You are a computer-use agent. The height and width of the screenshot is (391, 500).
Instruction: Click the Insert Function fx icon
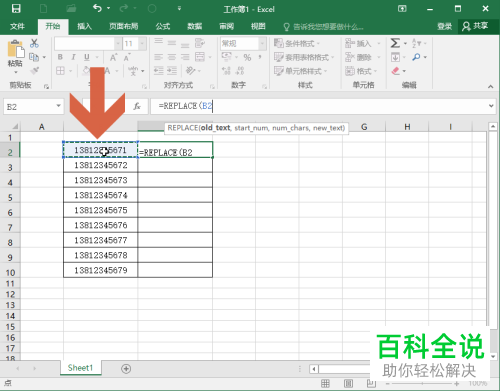pos(137,106)
